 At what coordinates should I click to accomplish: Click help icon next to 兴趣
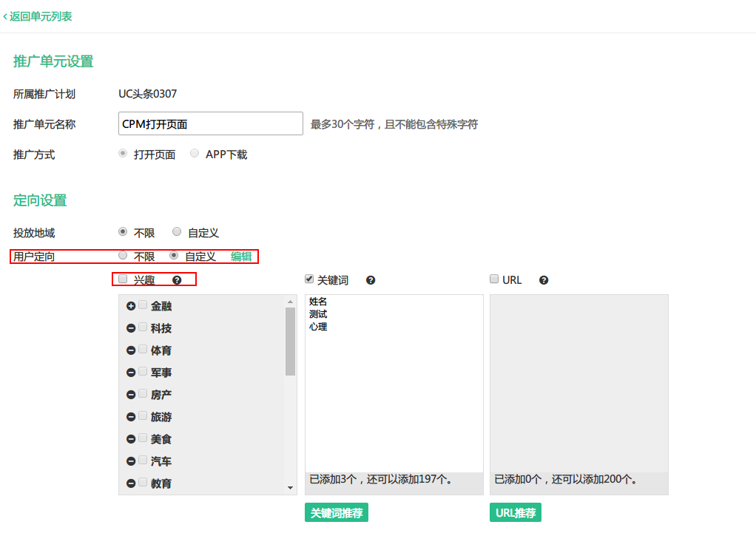pos(177,280)
